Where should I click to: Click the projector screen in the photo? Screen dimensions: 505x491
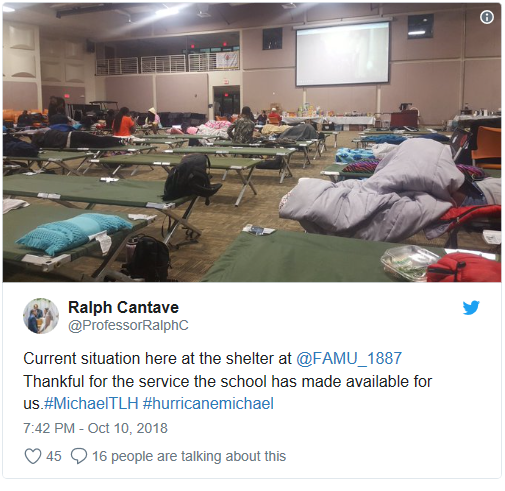[x=343, y=53]
